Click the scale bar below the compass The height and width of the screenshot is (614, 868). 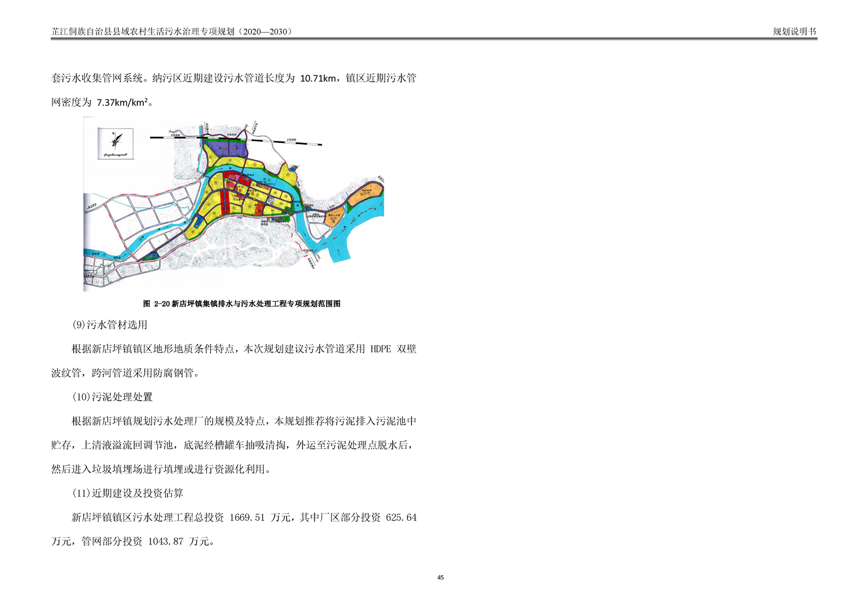(115, 155)
